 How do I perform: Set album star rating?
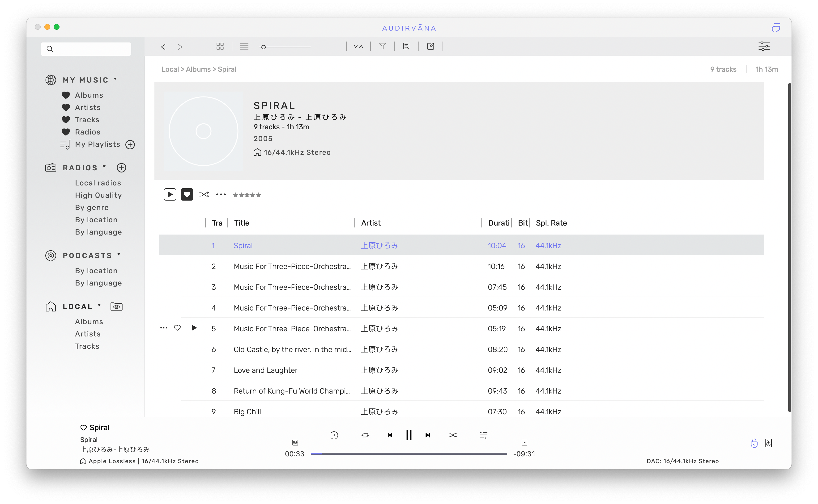click(x=247, y=195)
